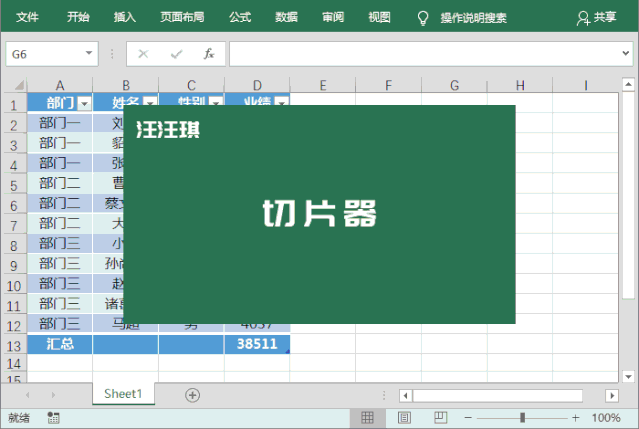Select row 13 header

14,345
